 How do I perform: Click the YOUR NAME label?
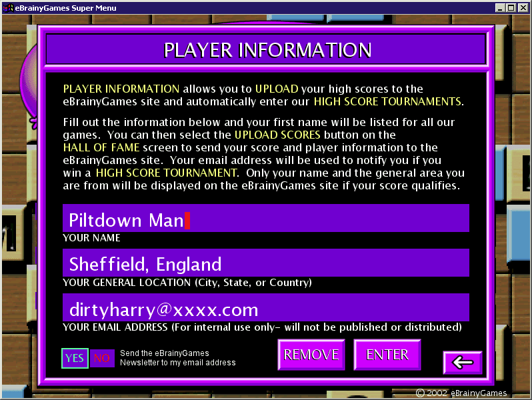click(91, 238)
